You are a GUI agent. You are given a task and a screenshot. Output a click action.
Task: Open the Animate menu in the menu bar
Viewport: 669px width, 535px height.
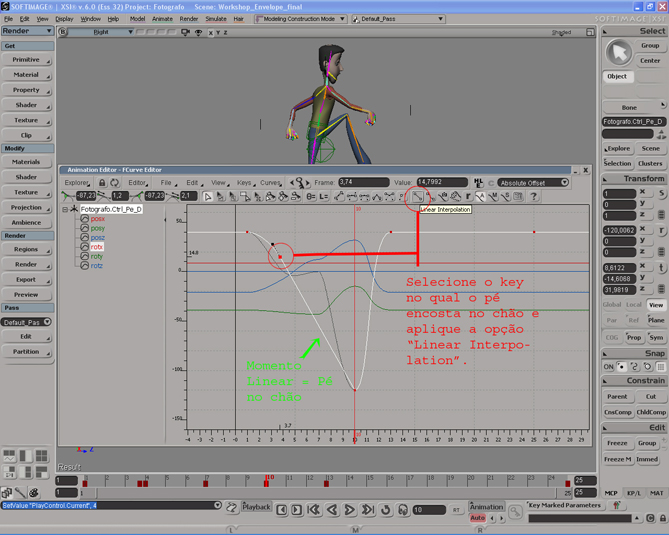pyautogui.click(x=161, y=19)
